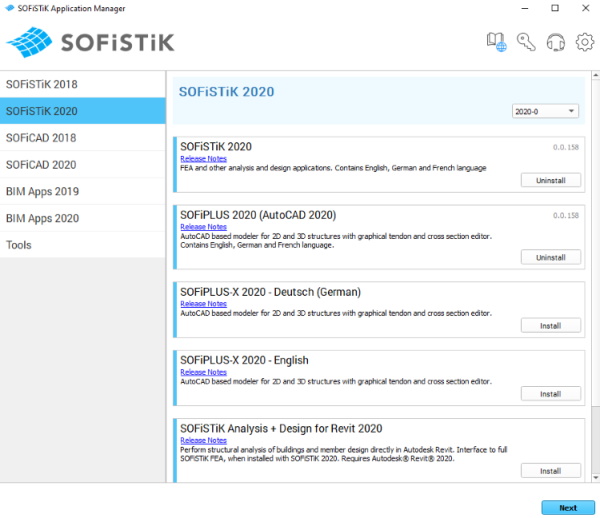Image resolution: width=600 pixels, height=518 pixels.
Task: Open the online documentation book icon
Action: [x=496, y=42]
